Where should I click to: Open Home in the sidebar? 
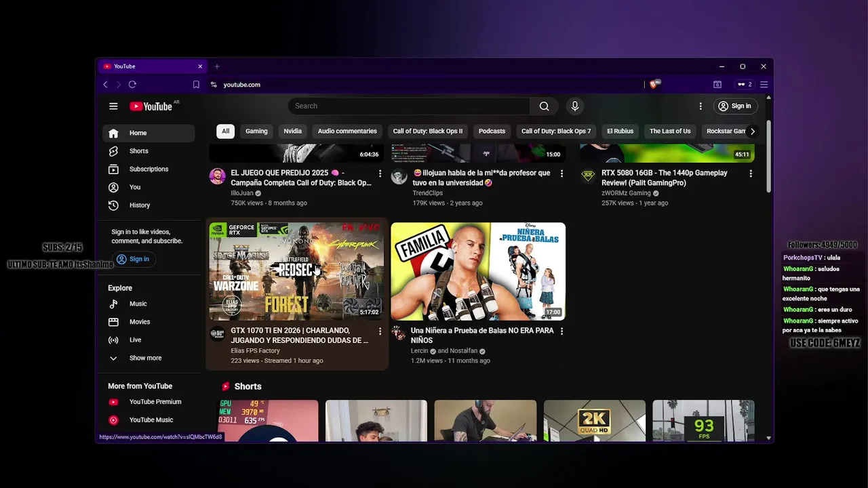click(x=149, y=133)
